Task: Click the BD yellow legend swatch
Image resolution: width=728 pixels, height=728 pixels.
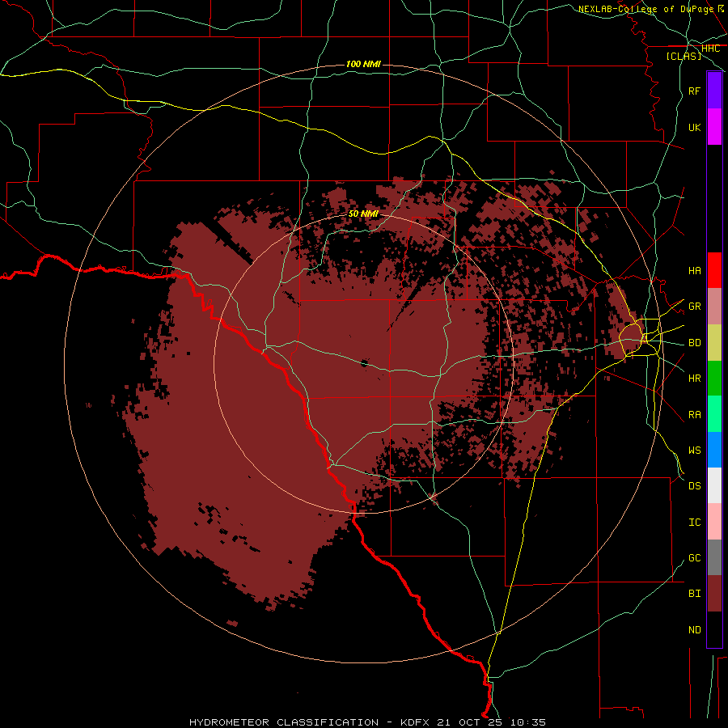Action: 714,343
